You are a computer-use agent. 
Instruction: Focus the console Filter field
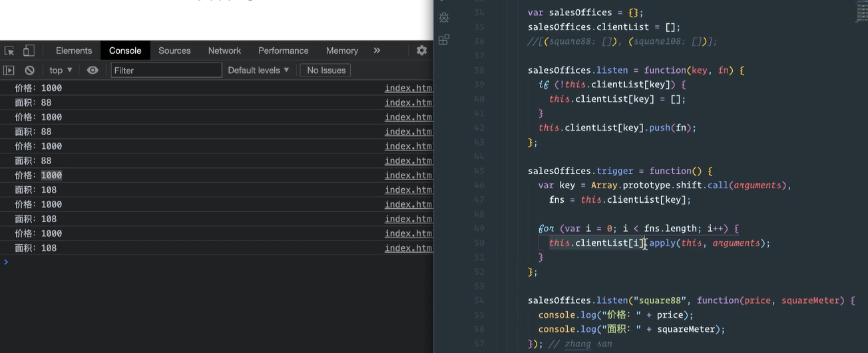coord(166,70)
